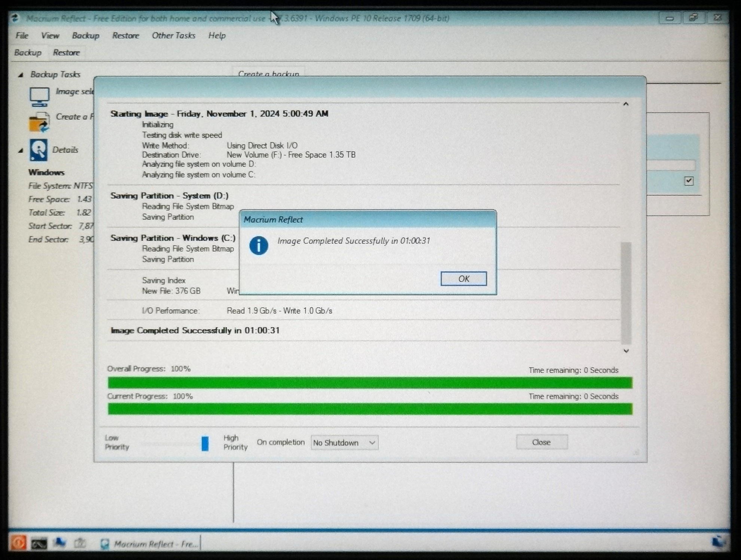Click the 'Saving Partition - System (D:)' line

click(169, 196)
